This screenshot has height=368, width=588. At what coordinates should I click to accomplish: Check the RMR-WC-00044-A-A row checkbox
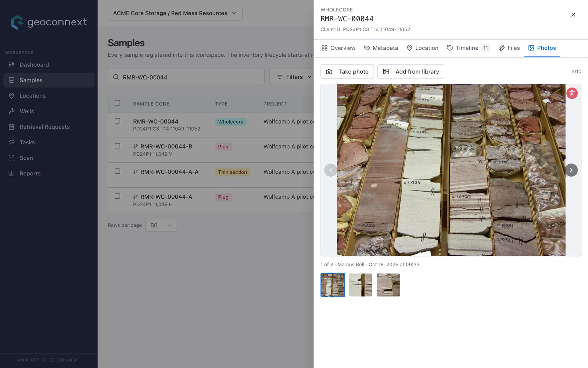tap(117, 171)
